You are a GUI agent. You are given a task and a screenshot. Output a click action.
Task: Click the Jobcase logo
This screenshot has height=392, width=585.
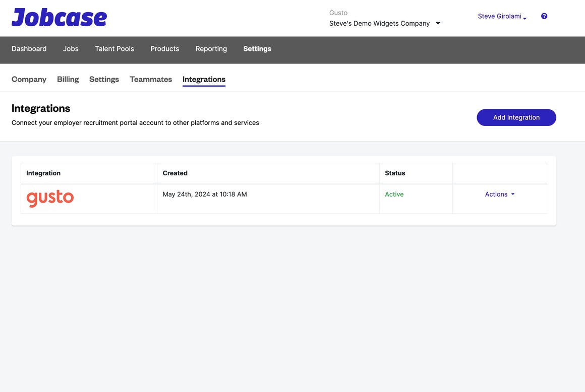pos(60,18)
